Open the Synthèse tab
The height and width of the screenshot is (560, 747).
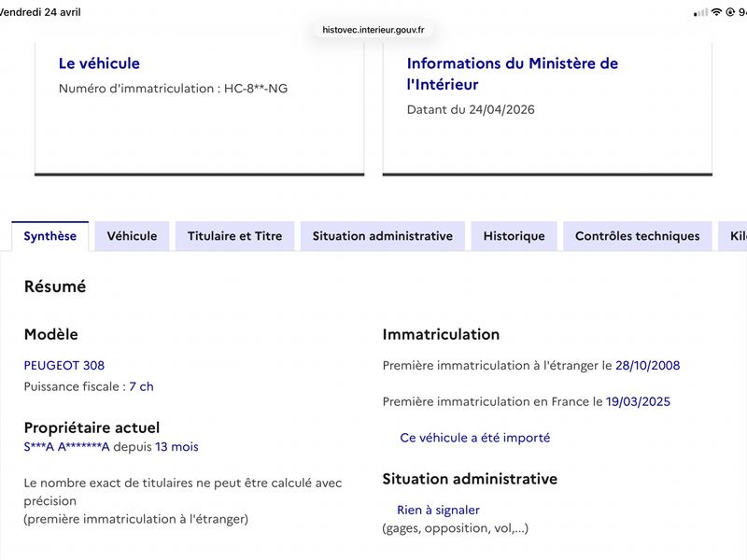click(50, 236)
